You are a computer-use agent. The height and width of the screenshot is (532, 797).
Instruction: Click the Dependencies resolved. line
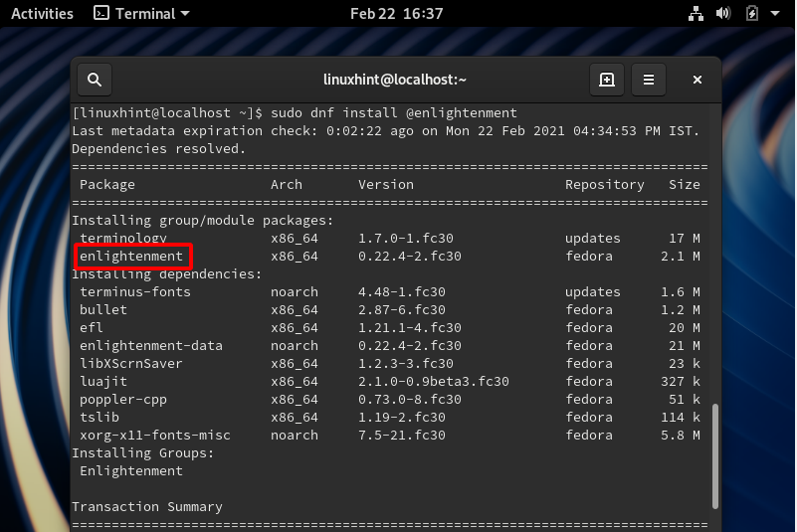(159, 149)
